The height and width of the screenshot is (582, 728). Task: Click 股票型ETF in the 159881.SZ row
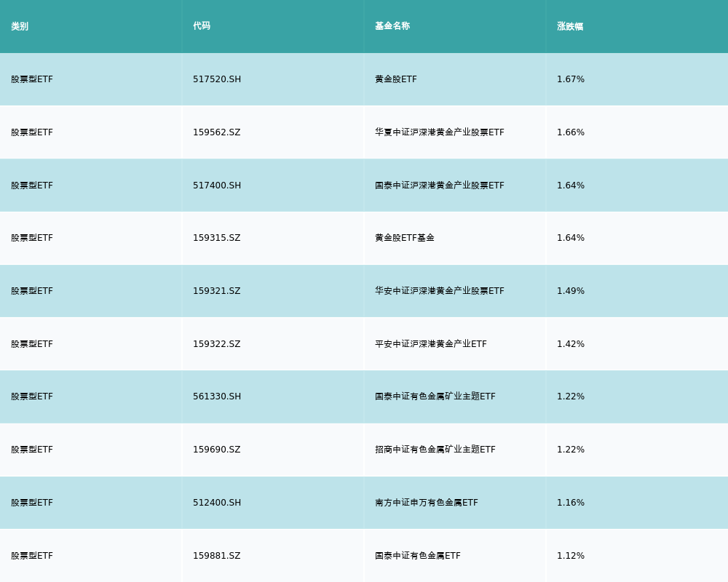tap(32, 556)
